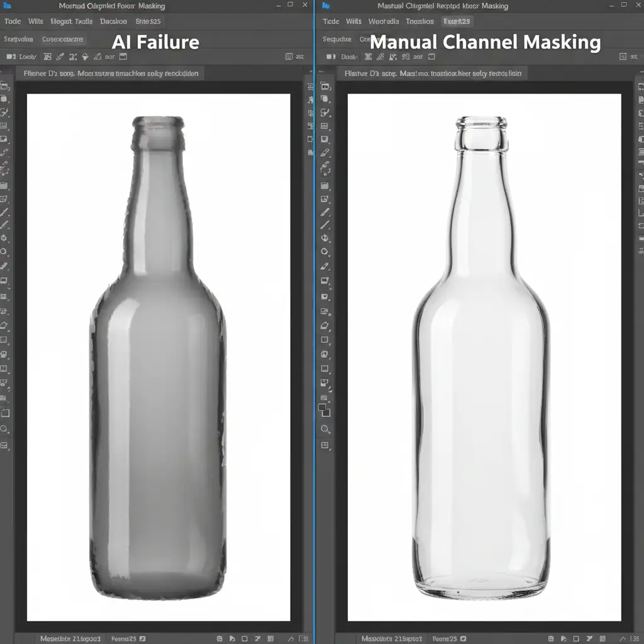Select the left window's document tab starting with 'Flichee'
Image resolution: width=644 pixels, height=644 pixels.
click(110, 74)
